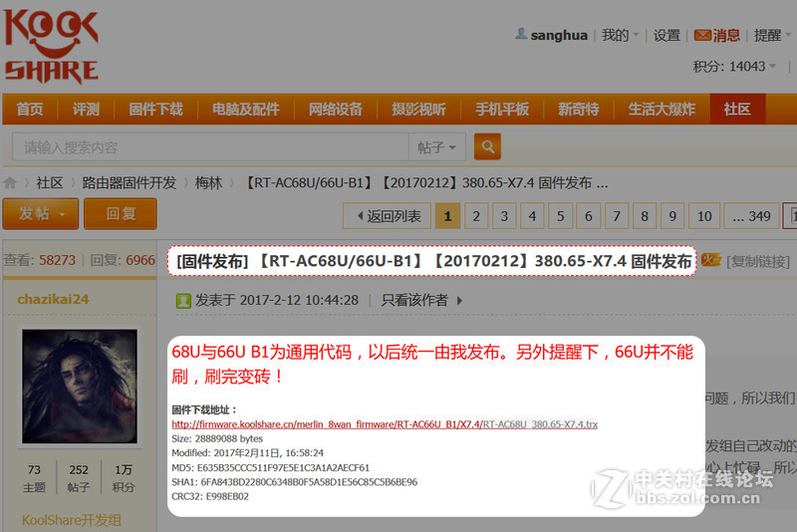Click the hot thread flame badge
This screenshot has height=532, width=797.
pyautogui.click(x=710, y=260)
